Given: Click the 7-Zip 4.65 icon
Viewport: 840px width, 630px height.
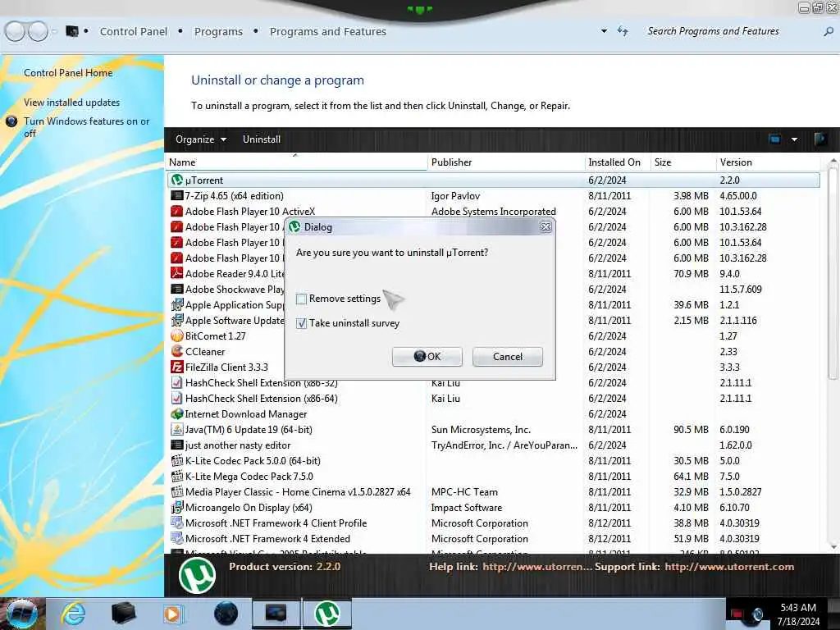Looking at the screenshot, I should pyautogui.click(x=177, y=196).
